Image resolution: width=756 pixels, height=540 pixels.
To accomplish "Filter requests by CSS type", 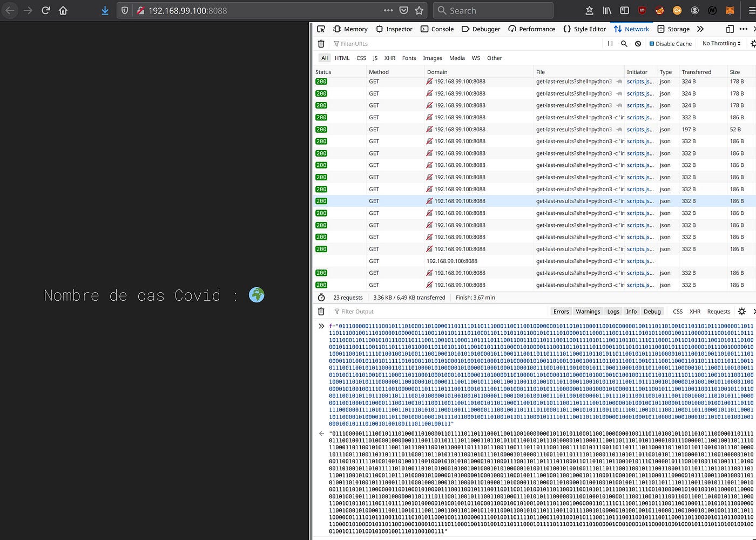I will tap(361, 58).
